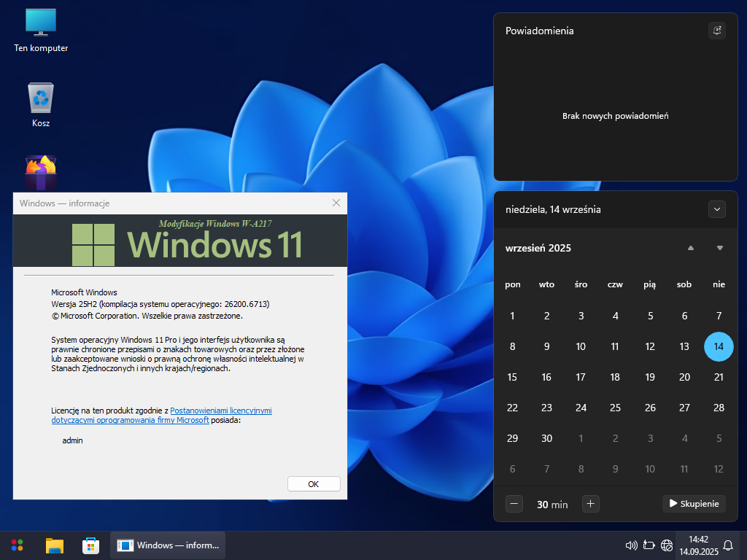Viewport: 747px width, 560px height.
Task: Decrease focus minutes with minus button
Action: click(x=514, y=504)
